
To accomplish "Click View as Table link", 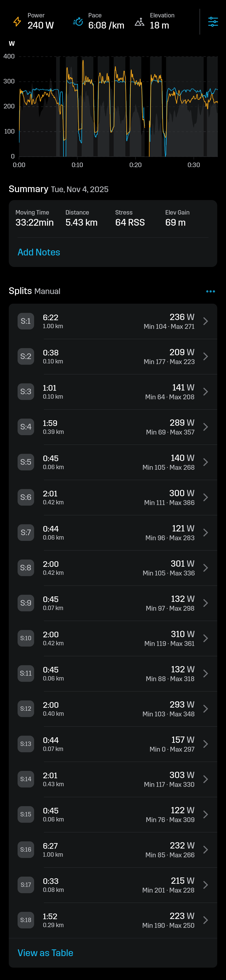I will pyautogui.click(x=45, y=953).
